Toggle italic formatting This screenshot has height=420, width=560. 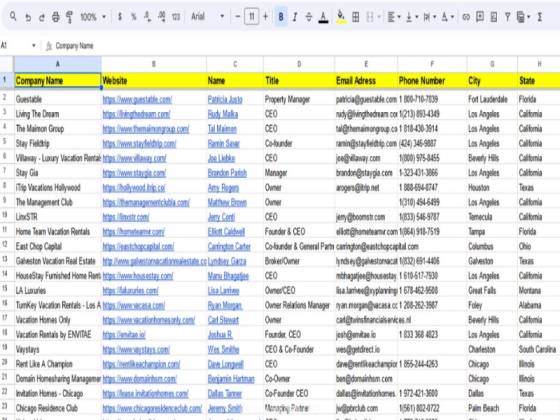(295, 17)
